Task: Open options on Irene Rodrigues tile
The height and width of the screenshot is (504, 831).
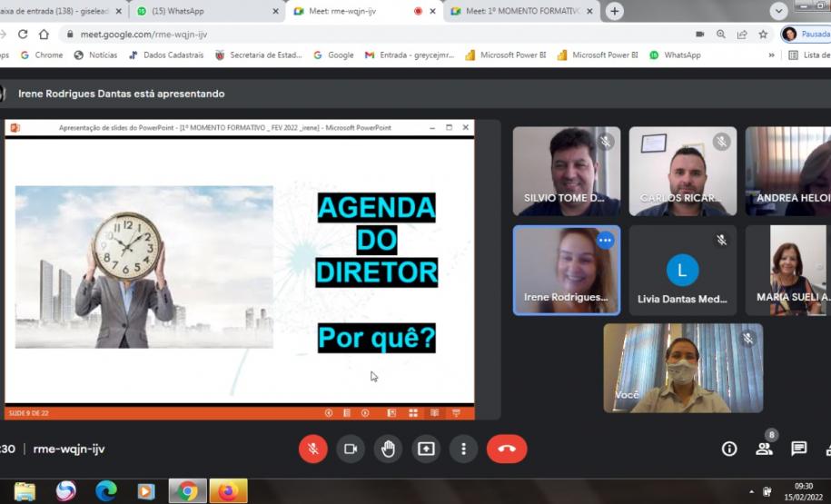Action: (x=605, y=241)
